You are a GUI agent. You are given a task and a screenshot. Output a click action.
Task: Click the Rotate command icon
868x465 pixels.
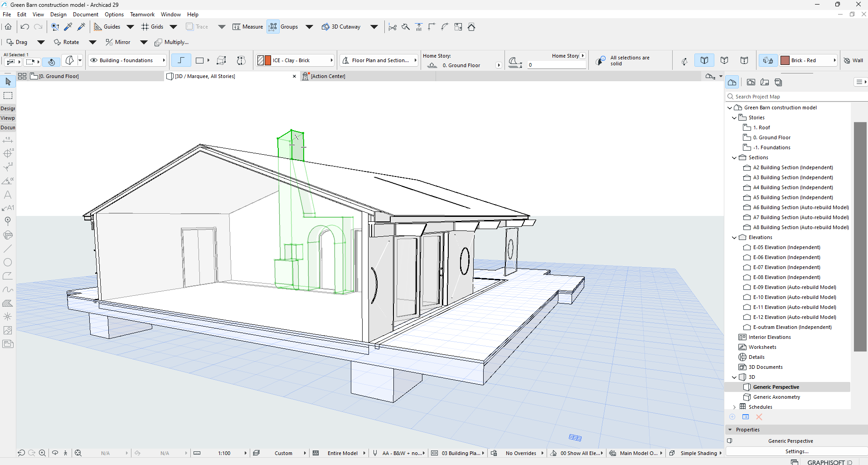click(x=57, y=42)
